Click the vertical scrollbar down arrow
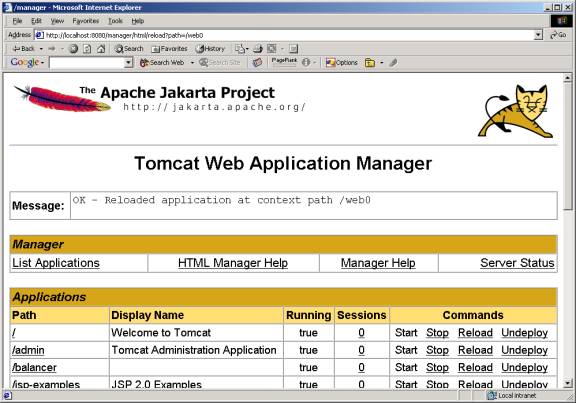 point(568,383)
